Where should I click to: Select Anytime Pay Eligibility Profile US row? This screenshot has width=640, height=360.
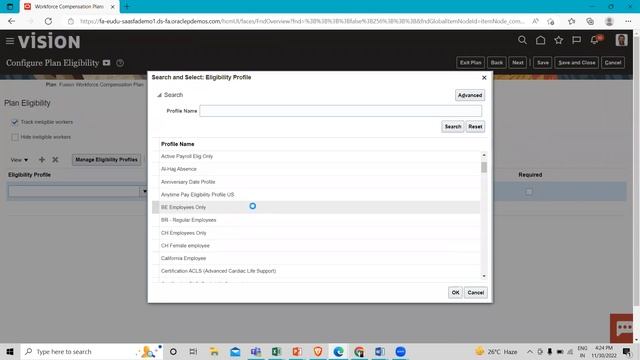coord(316,195)
